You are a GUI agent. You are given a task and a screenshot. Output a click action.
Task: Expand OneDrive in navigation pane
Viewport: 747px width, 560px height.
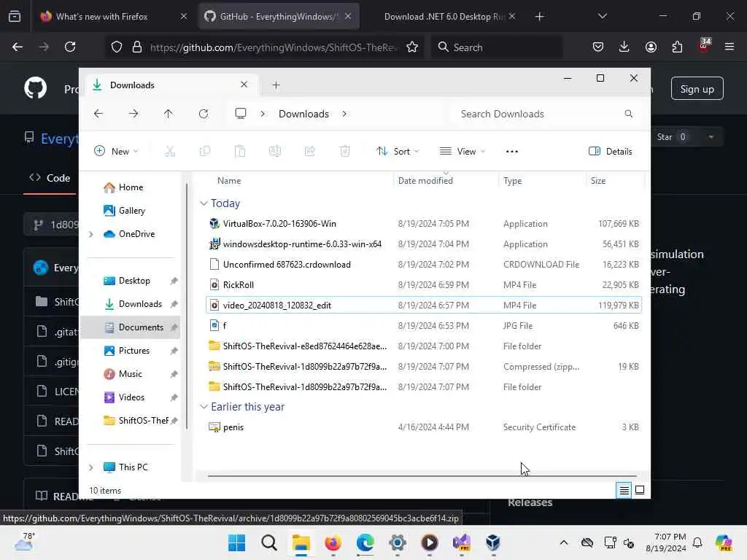(x=91, y=234)
